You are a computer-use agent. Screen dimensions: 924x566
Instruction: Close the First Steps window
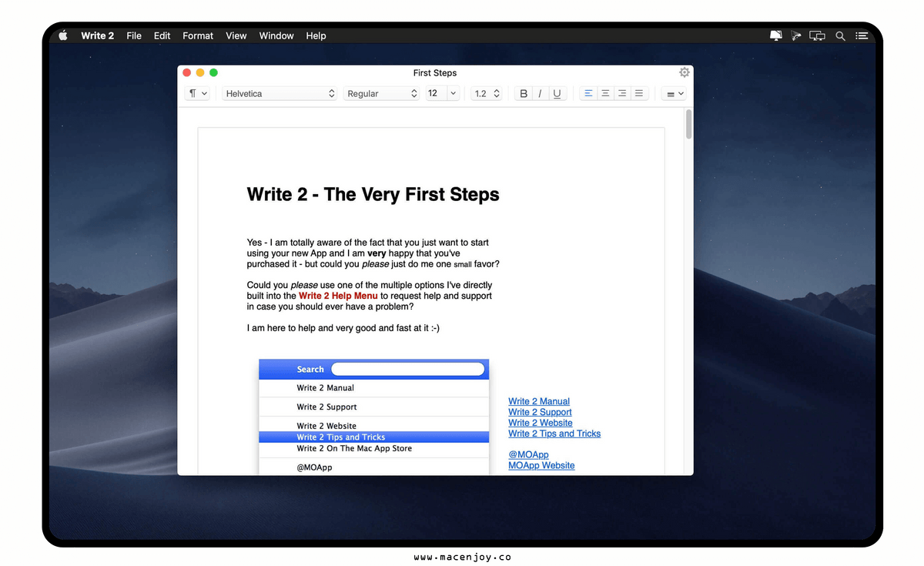186,72
